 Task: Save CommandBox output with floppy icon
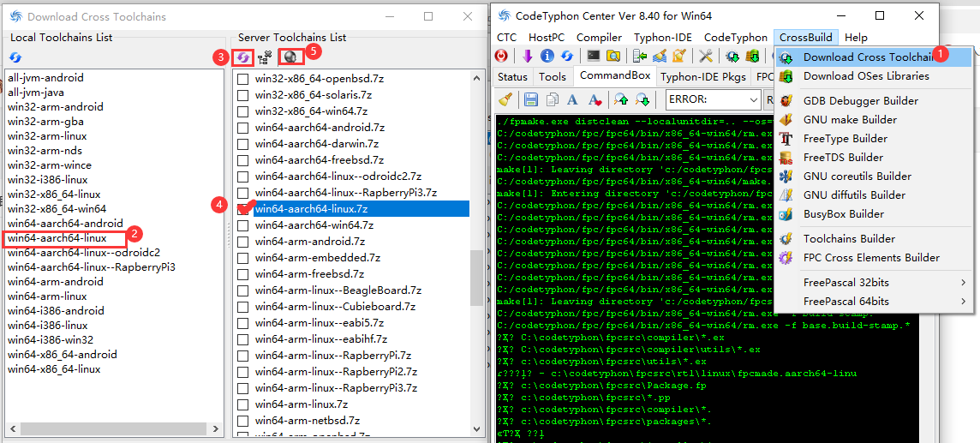[531, 99]
